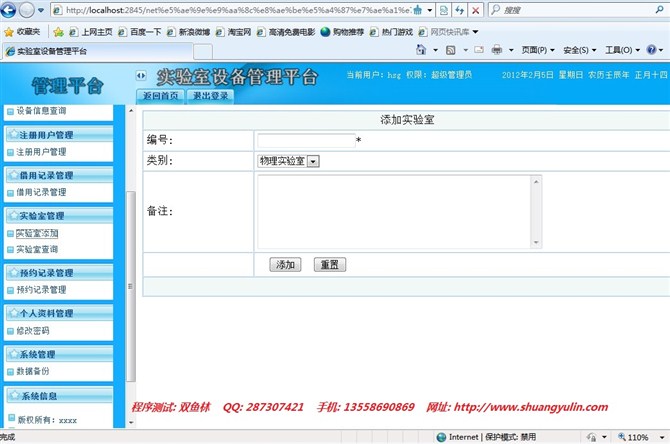Screen dimensions: 670x444
Task: Click the add-to-favorites-bar star icon
Action: click(59, 32)
